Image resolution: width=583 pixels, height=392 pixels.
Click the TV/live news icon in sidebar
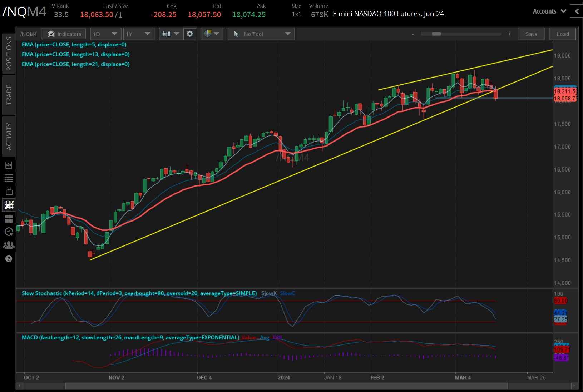pos(9,191)
